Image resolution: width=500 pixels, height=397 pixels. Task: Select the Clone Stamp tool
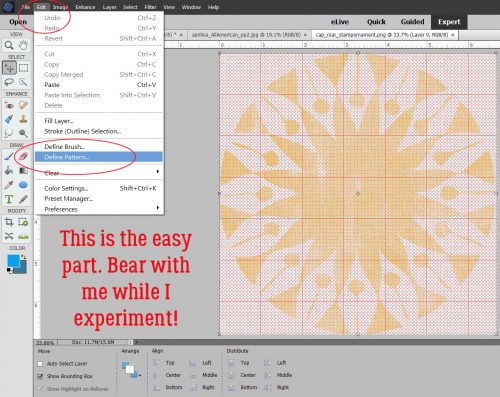pos(23,119)
